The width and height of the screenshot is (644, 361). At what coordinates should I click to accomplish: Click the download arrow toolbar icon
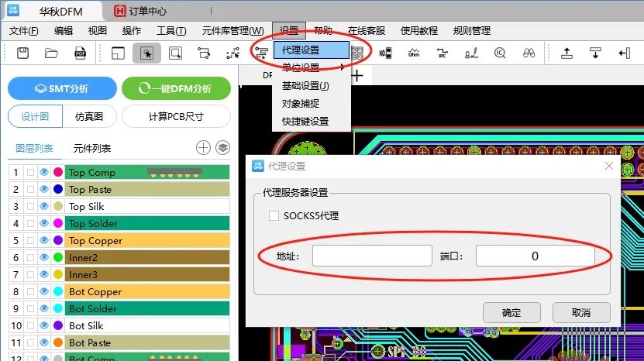pyautogui.click(x=595, y=53)
